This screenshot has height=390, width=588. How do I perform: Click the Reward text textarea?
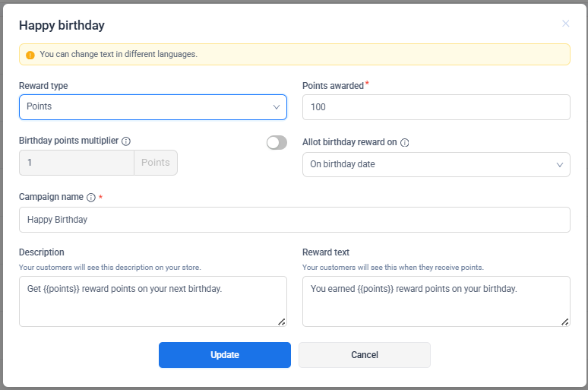(435, 301)
